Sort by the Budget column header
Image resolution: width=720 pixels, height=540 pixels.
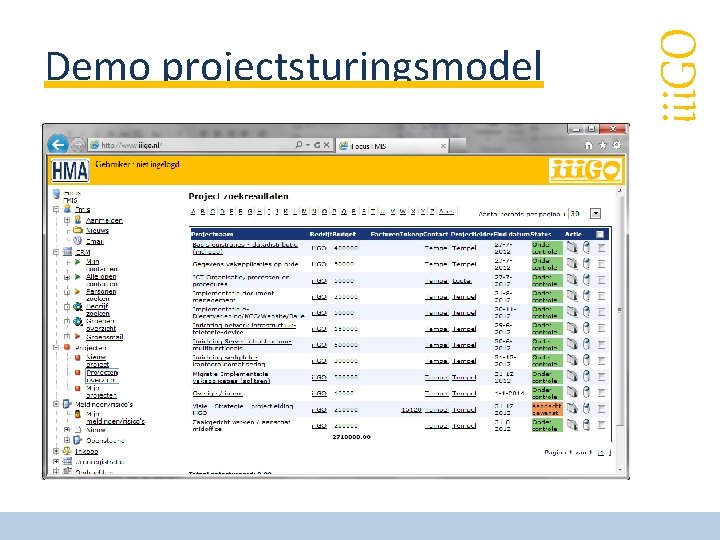pyautogui.click(x=344, y=234)
